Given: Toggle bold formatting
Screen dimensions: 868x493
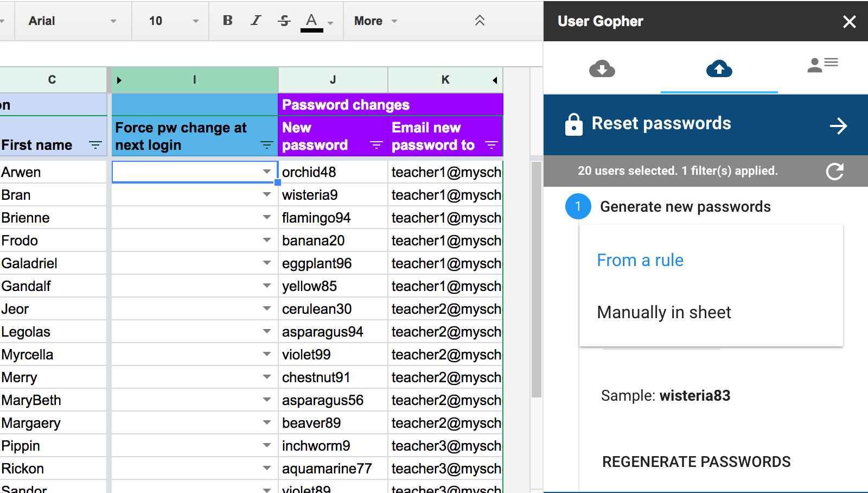Looking at the screenshot, I should click(x=228, y=21).
